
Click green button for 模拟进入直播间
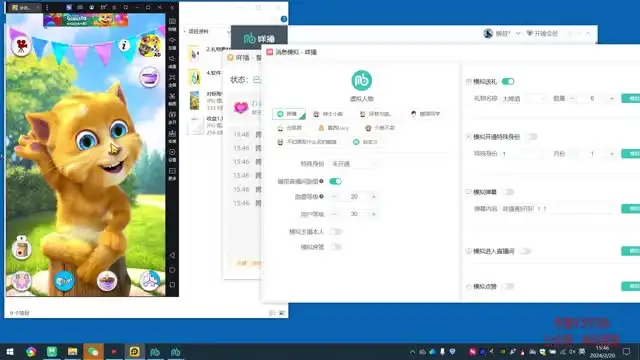pyautogui.click(x=631, y=251)
